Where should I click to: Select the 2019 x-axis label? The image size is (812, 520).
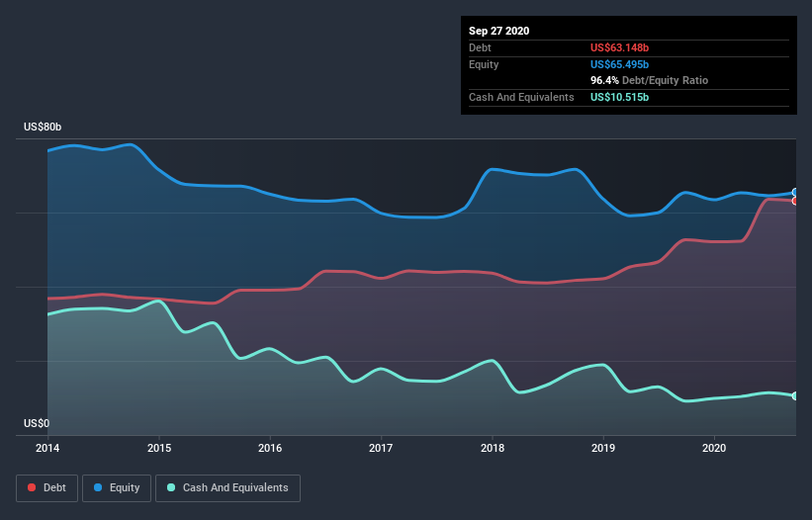point(602,448)
